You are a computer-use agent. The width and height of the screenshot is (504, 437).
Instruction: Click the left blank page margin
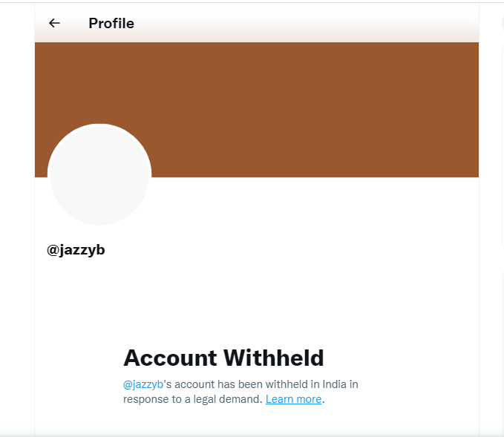(x=16, y=223)
